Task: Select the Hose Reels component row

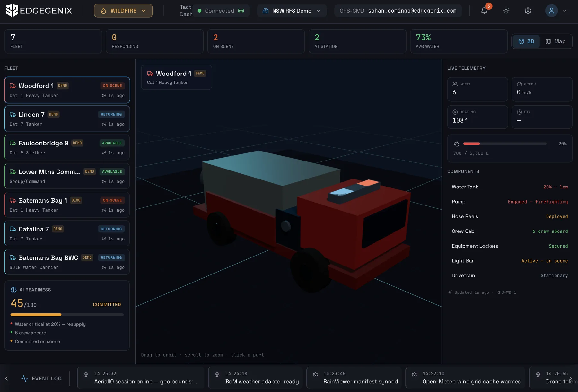Action: click(x=510, y=216)
